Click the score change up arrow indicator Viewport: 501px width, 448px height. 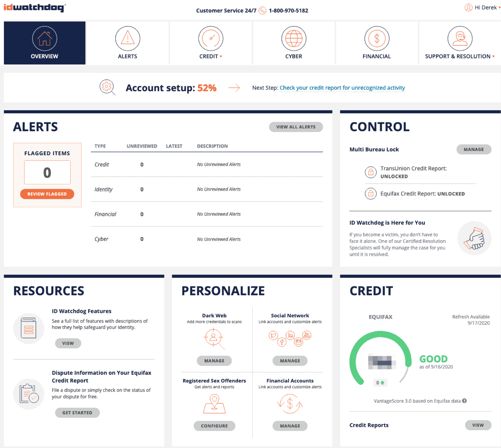click(383, 383)
